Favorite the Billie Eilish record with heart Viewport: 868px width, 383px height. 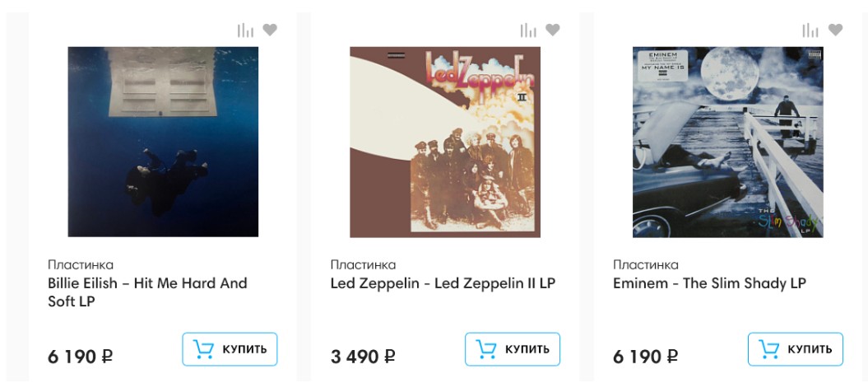270,30
